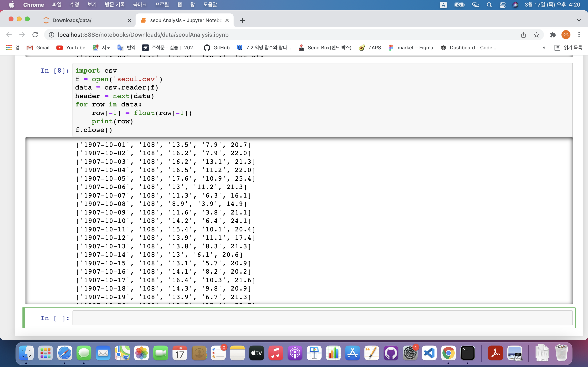Click the share page icon in address bar
This screenshot has width=588, height=367.
(523, 35)
